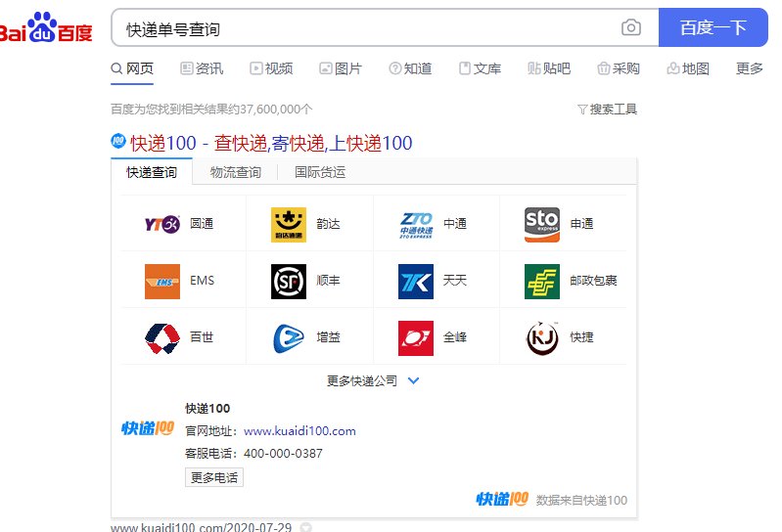Open the 搜索工具 filter options

607,109
